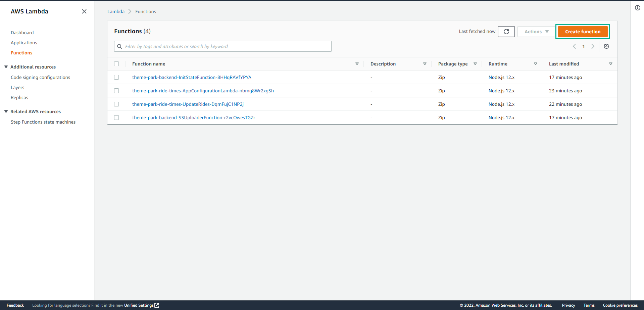Open theme-park-backend-S3UploaderFunction function

[x=194, y=118]
